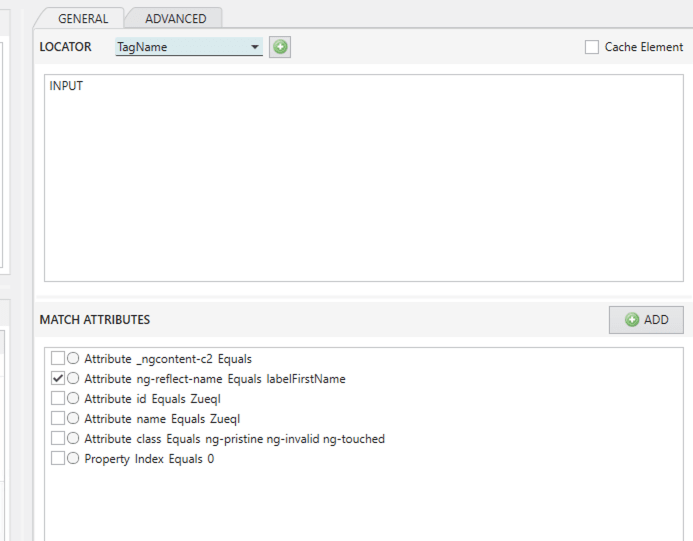Click the 'Attribute id Equals Zueql' text

152,399
